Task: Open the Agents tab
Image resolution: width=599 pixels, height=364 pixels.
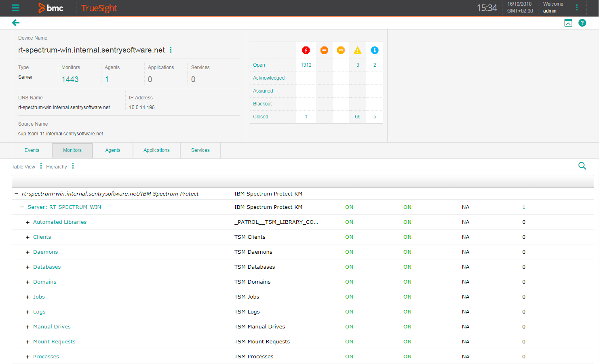Action: pyautogui.click(x=112, y=150)
